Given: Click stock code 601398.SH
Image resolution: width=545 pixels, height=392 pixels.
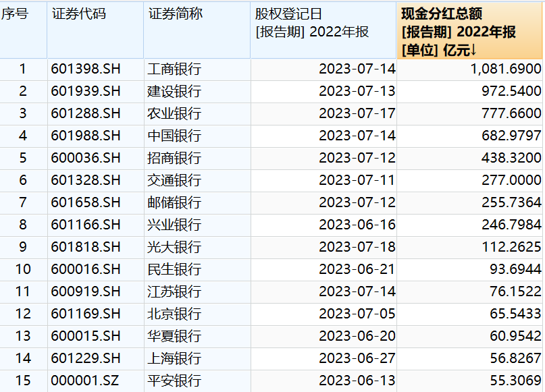Looking at the screenshot, I should click(x=86, y=69).
